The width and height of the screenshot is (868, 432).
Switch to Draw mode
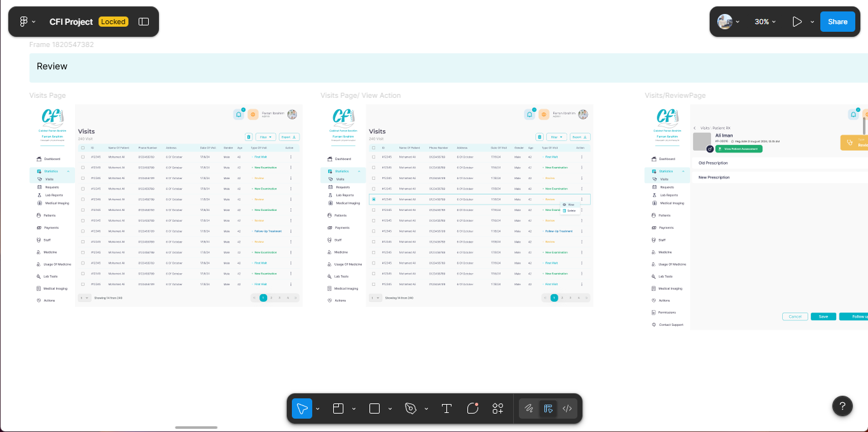(x=528, y=408)
